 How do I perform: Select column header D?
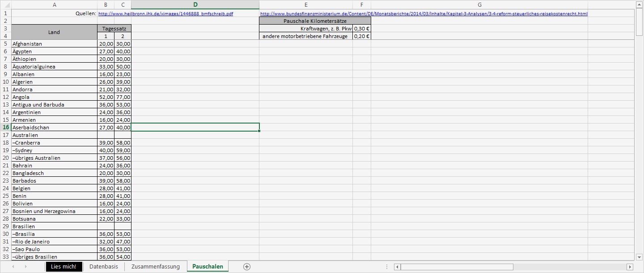[x=195, y=5]
